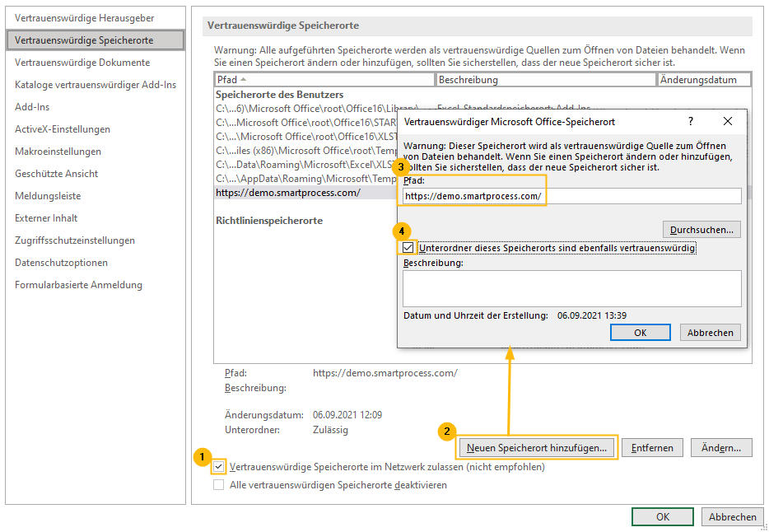Open Vertrauenswürdige Dokumente section

tap(82, 63)
